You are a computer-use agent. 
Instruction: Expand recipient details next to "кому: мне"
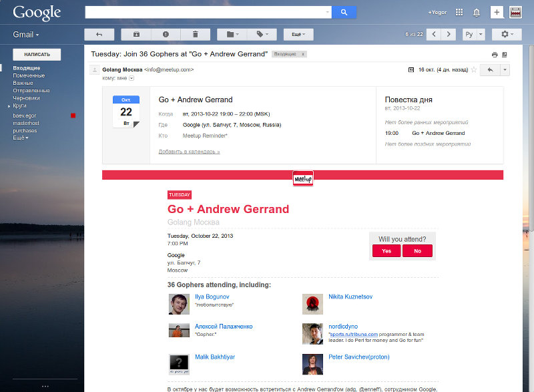point(131,77)
